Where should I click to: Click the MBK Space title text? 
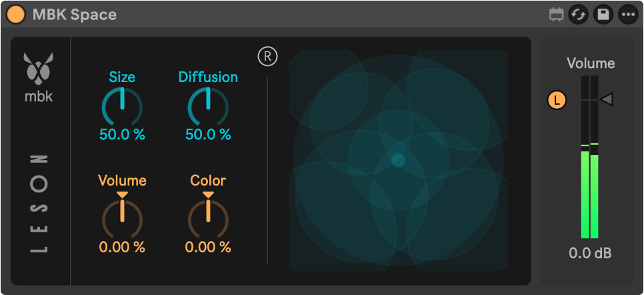[x=75, y=15]
